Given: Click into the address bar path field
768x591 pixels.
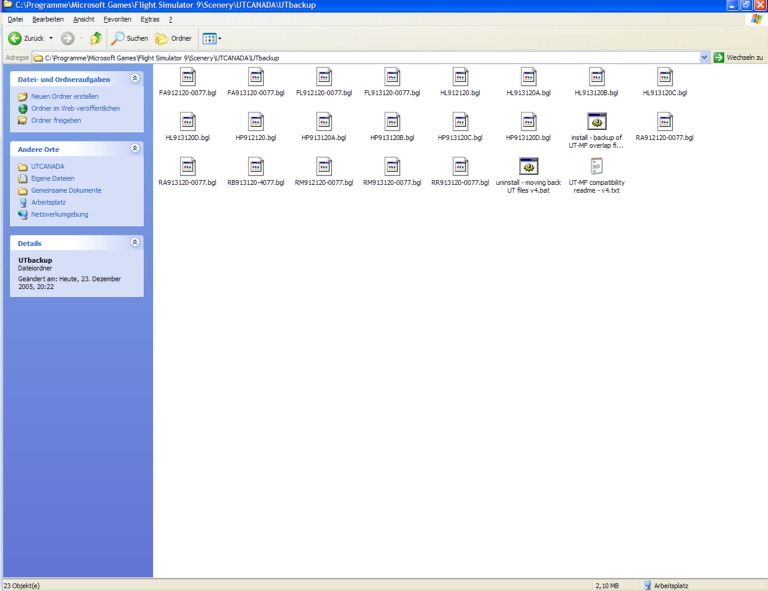Looking at the screenshot, I should point(365,58).
